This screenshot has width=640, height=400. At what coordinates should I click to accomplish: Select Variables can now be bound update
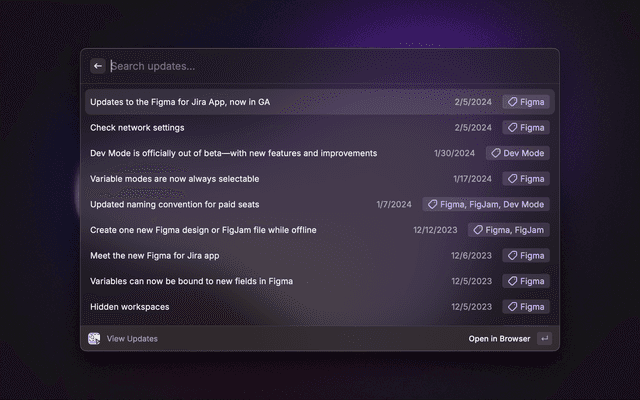tap(191, 281)
